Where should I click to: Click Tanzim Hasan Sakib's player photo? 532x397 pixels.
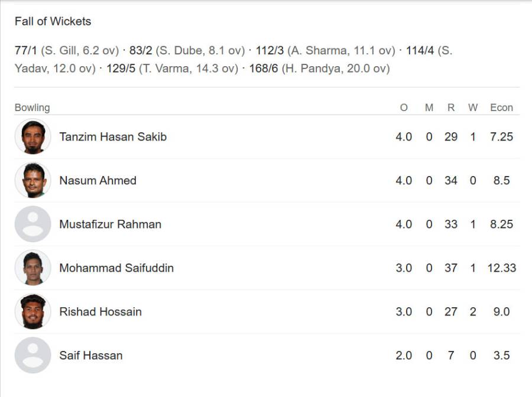pos(33,136)
